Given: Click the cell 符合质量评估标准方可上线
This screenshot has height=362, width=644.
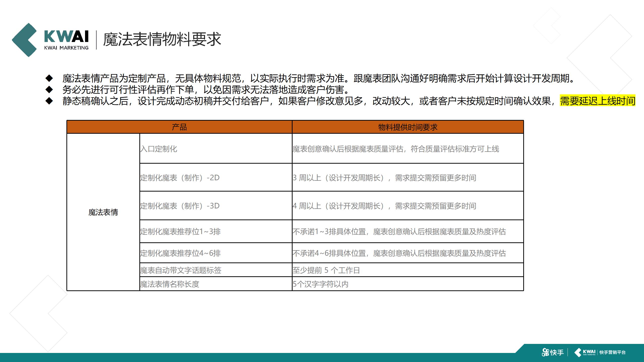Looking at the screenshot, I should coord(408,148).
